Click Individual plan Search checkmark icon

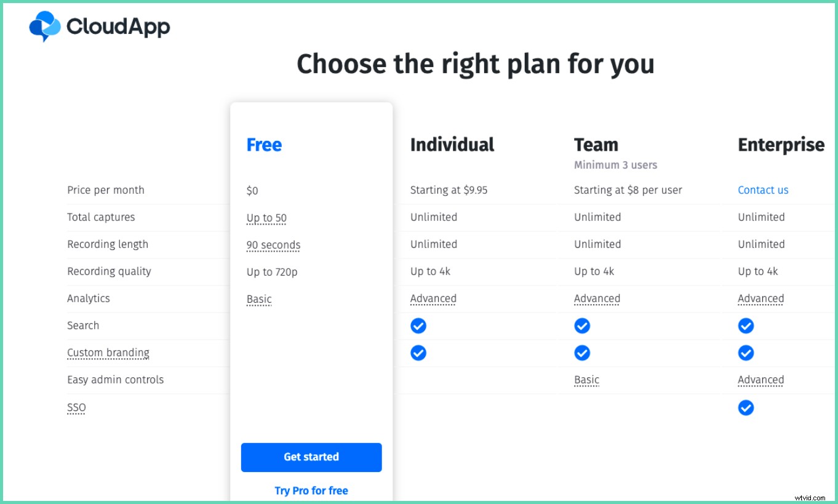[x=418, y=326]
